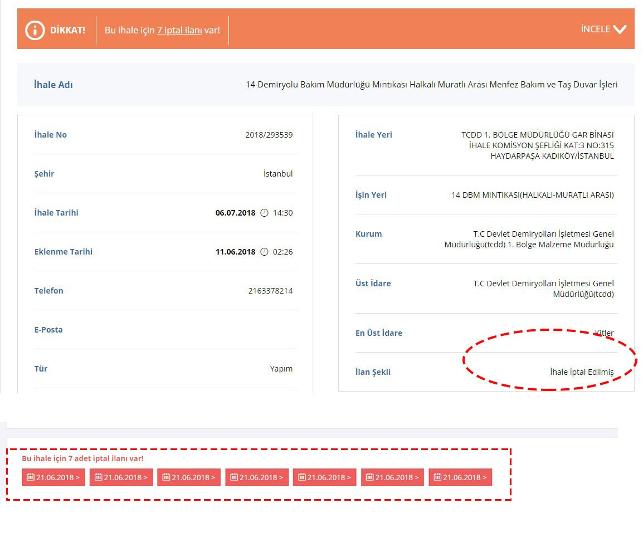The height and width of the screenshot is (557, 643).
Task: Click the first 21.06.2018 cancellation notice button
Action: (52, 477)
